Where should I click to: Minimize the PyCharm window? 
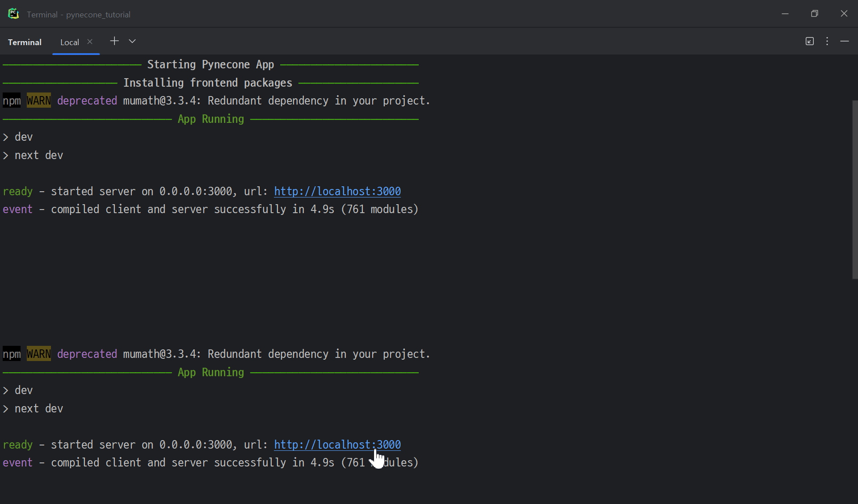tap(785, 14)
